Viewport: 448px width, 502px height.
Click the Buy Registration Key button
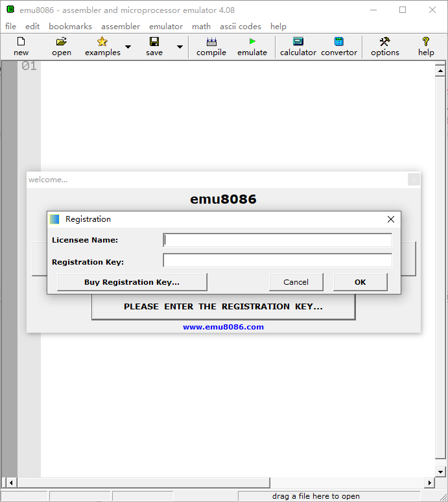132,282
